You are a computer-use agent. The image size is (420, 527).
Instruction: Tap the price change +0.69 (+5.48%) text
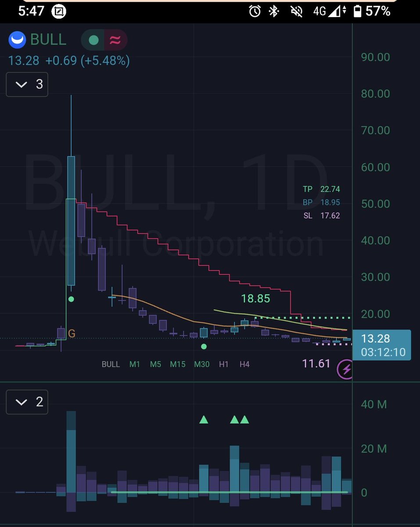tap(87, 61)
